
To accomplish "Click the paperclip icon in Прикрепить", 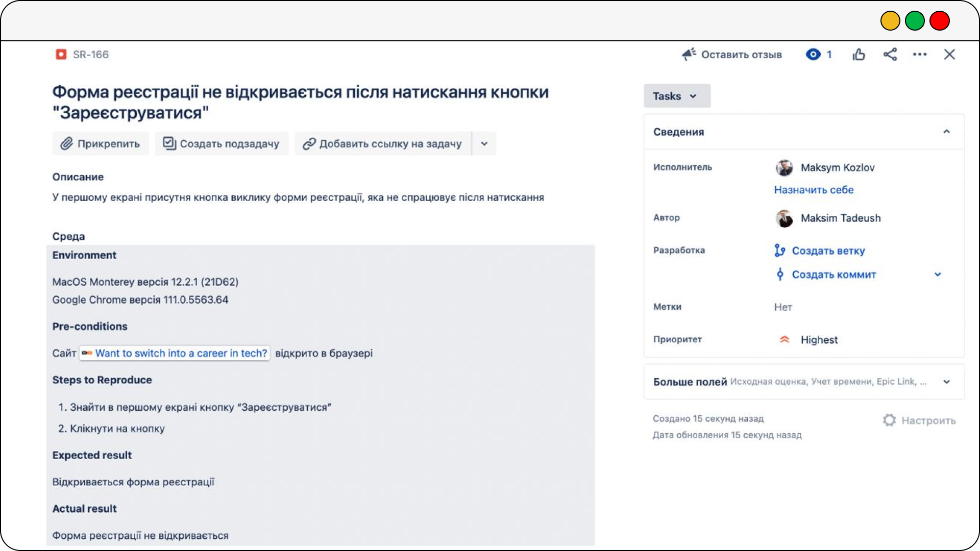I will [67, 143].
